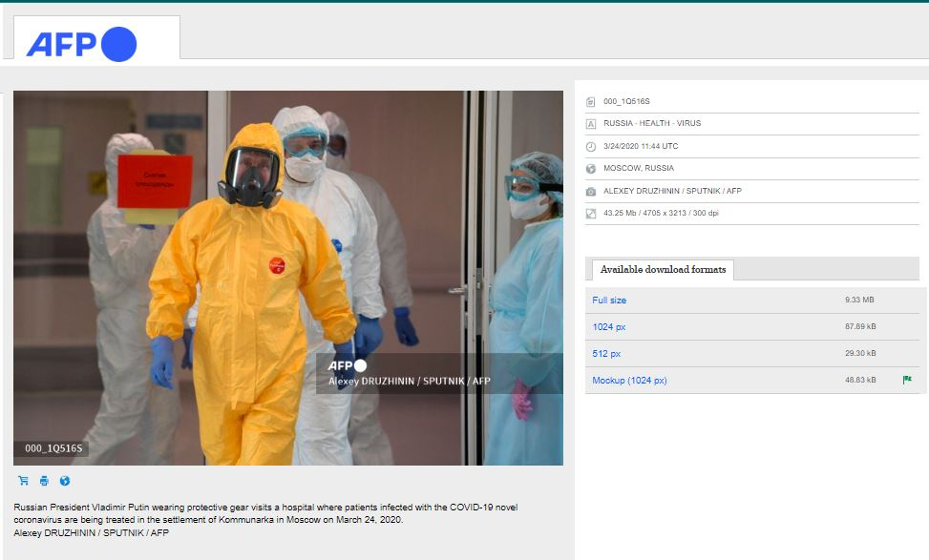
Task: Click the camera icon beside photographer credit
Action: tap(591, 191)
